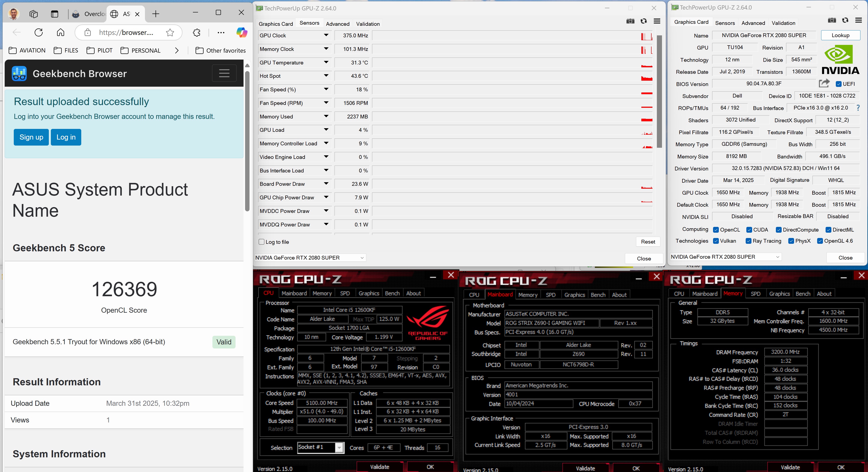The height and width of the screenshot is (472, 868).
Task: Toggle the DirectCompute checkbox
Action: (x=778, y=230)
